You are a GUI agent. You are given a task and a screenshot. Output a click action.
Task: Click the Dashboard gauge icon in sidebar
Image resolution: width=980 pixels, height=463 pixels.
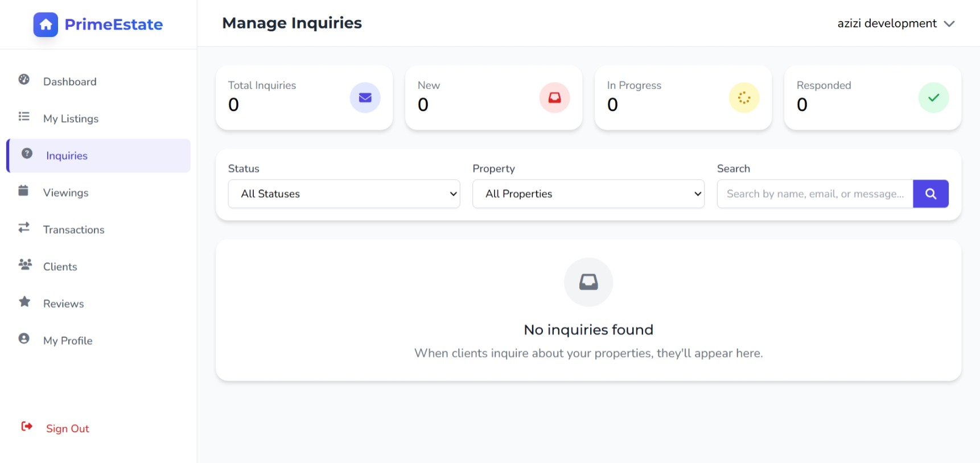[24, 80]
